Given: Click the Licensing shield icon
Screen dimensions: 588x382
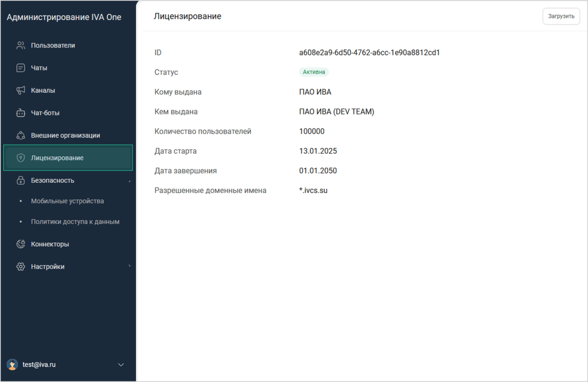Looking at the screenshot, I should click(21, 158).
